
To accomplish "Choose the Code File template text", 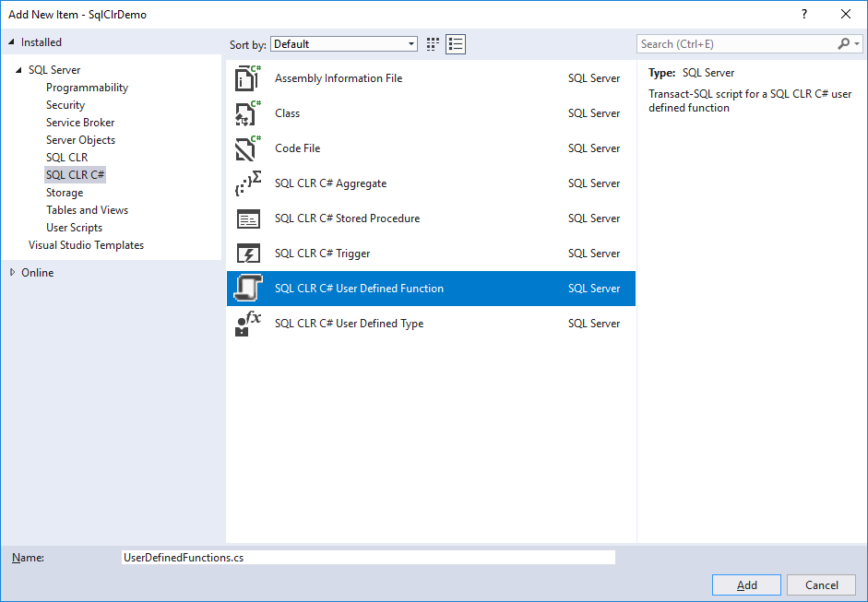I will point(297,148).
